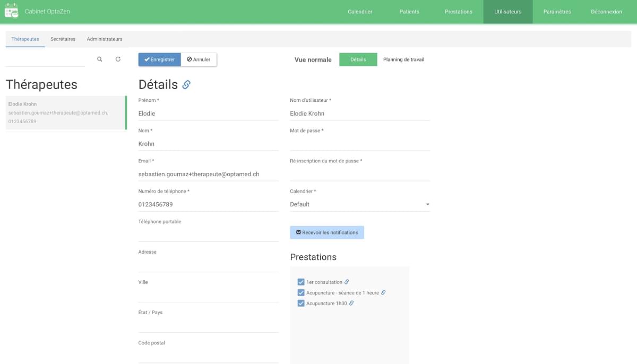Open the Administrateurs tab
The width and height of the screenshot is (637, 364).
click(x=105, y=39)
